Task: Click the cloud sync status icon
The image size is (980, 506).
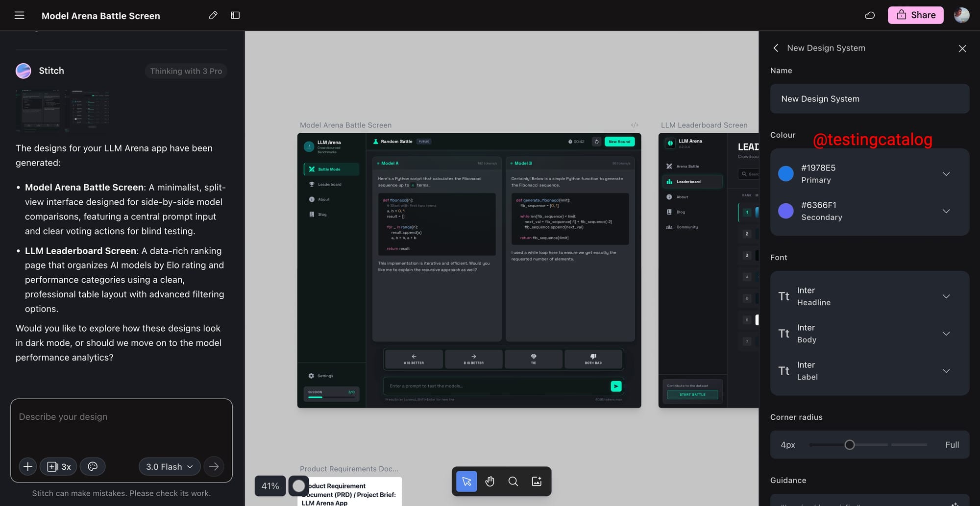Action: 870,15
